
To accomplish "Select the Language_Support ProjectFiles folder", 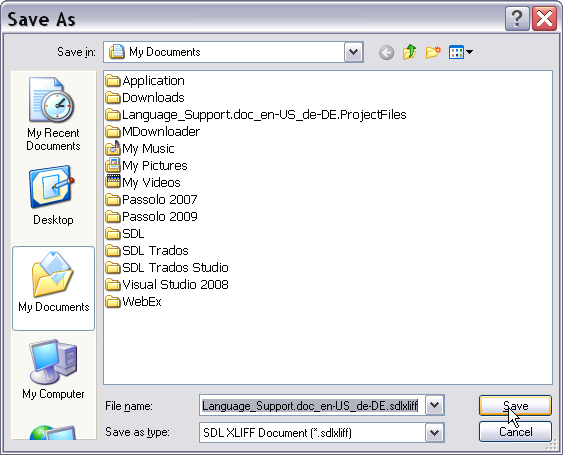I will click(256, 115).
